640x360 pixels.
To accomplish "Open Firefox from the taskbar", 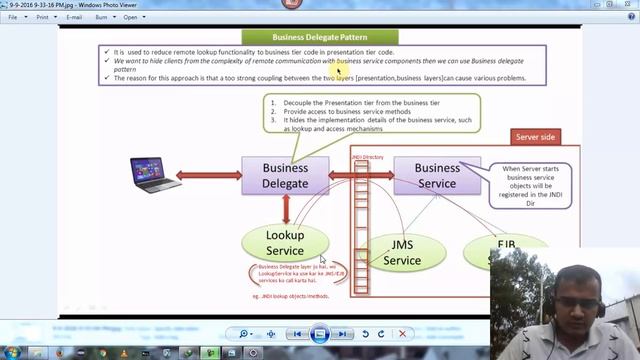I will [60, 353].
